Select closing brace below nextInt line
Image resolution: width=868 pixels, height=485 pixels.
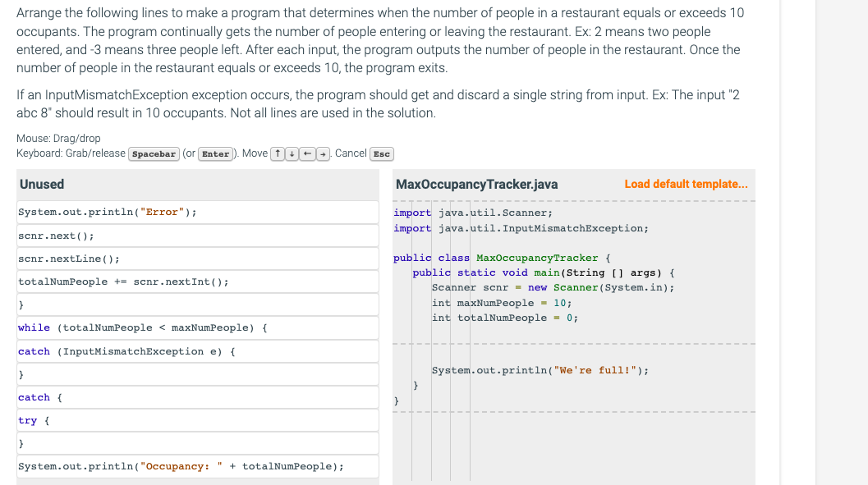pyautogui.click(x=198, y=304)
